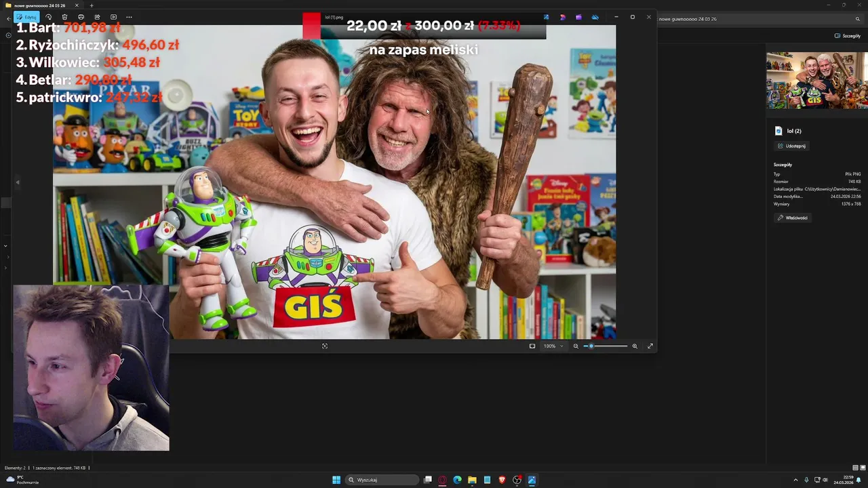
Task: Close the 'nowe guwnooooo 24 03 26' tab
Action: 77,5
